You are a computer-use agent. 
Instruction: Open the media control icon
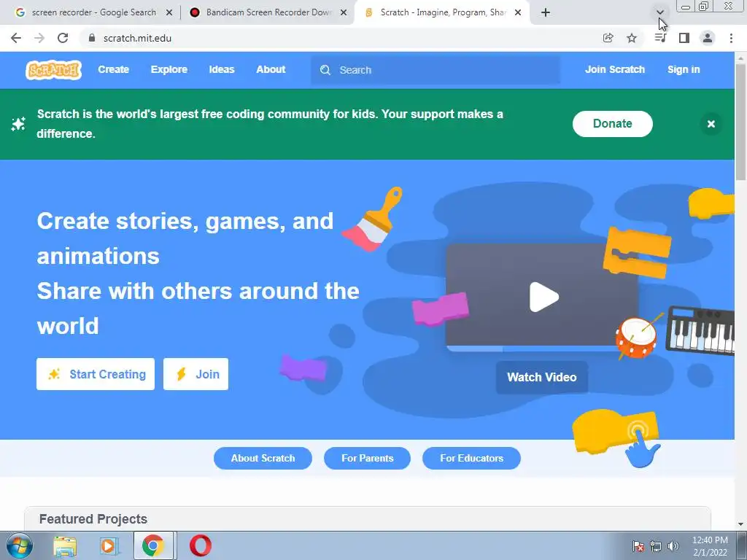pos(660,38)
